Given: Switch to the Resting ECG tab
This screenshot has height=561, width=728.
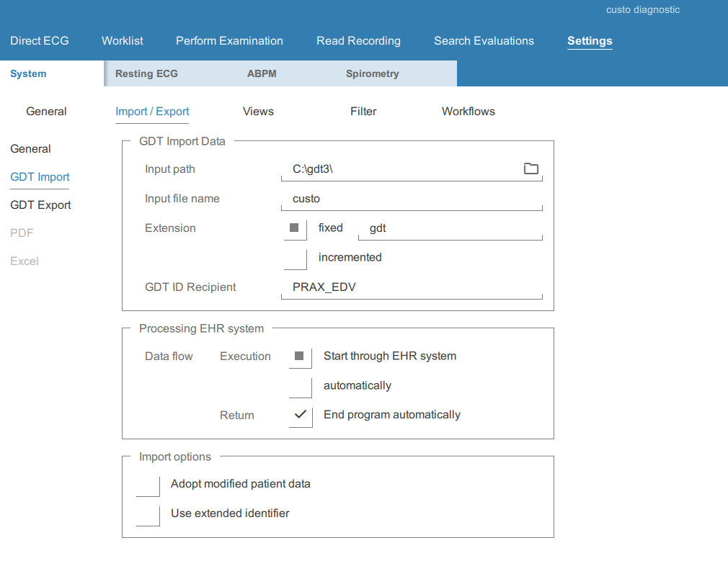Looking at the screenshot, I should (x=146, y=73).
